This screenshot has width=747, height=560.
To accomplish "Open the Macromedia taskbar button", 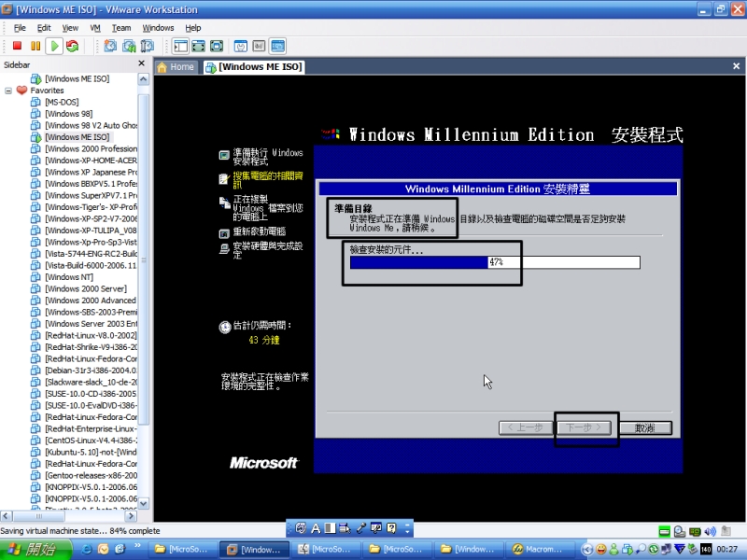I will point(541,550).
